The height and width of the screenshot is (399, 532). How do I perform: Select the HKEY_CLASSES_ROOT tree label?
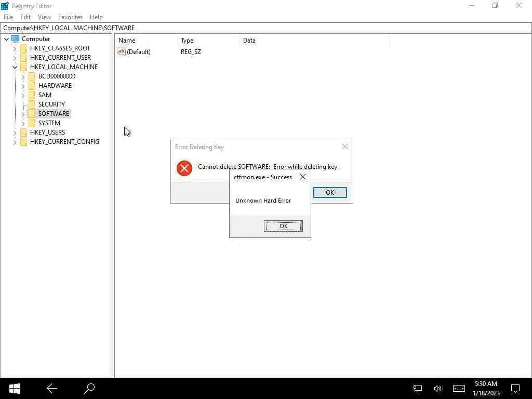pyautogui.click(x=60, y=48)
